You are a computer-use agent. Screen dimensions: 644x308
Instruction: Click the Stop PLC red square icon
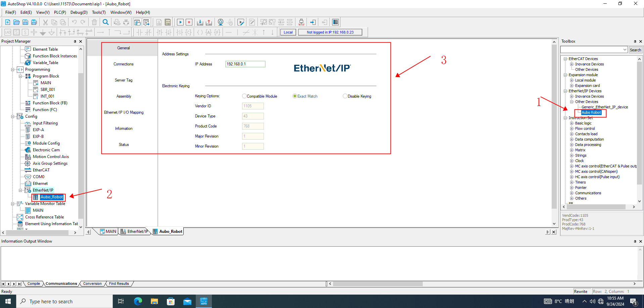click(x=189, y=22)
